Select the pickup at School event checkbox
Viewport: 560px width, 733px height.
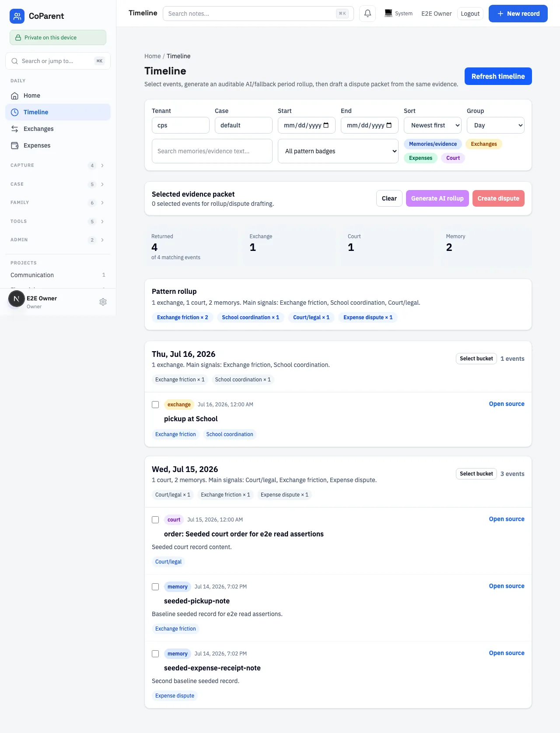tap(155, 405)
